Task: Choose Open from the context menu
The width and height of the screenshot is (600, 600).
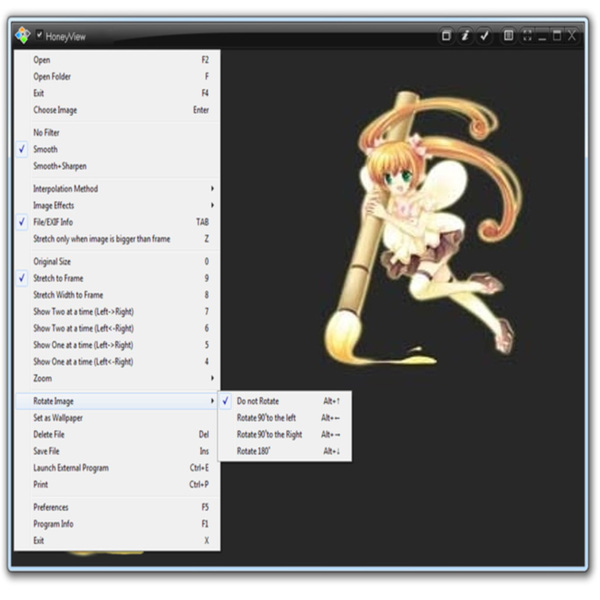Action: [118, 60]
